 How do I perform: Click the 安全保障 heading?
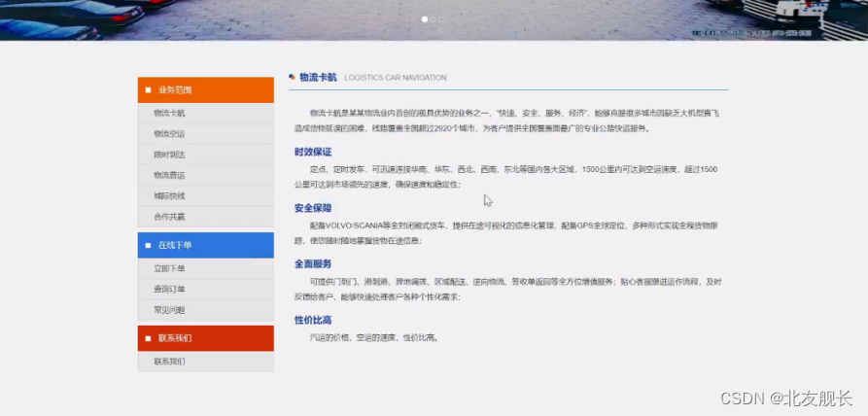(x=313, y=208)
